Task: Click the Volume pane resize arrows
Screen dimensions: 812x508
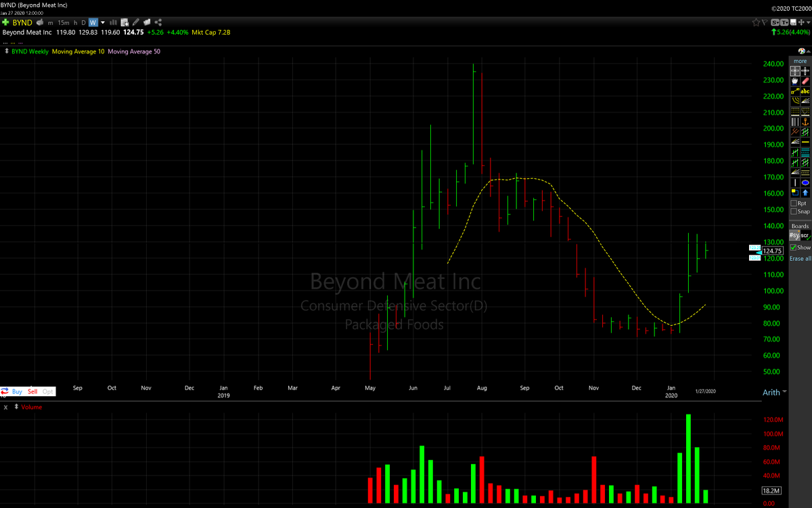Action: [16, 407]
